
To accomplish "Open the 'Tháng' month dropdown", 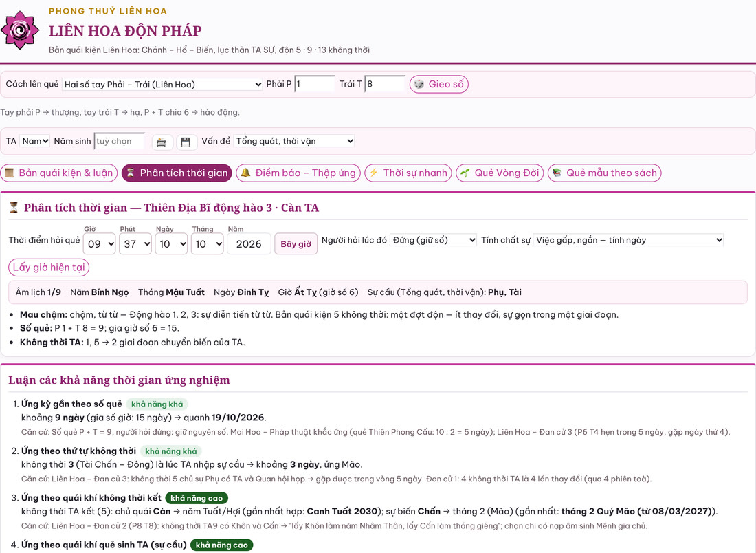I will 208,244.
